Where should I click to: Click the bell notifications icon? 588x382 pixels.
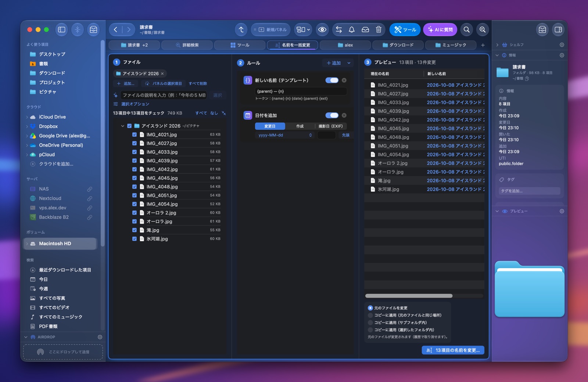point(352,30)
